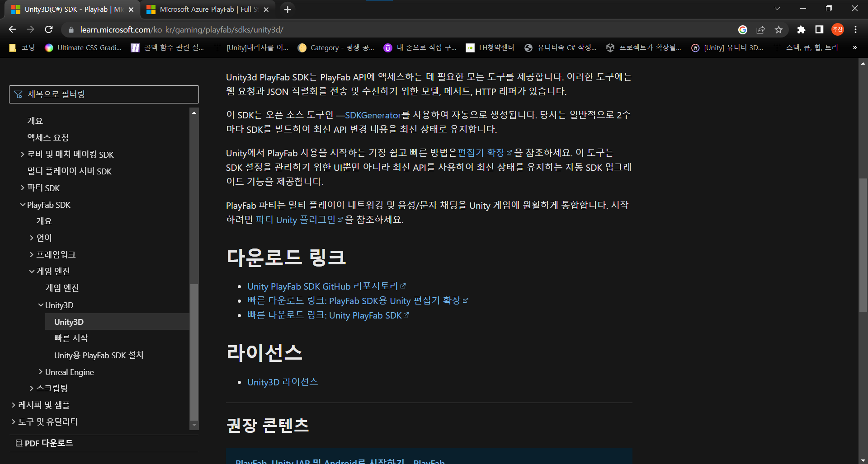Open [Unity]대리자를 이 bookmark
The height and width of the screenshot is (464, 868).
point(251,47)
